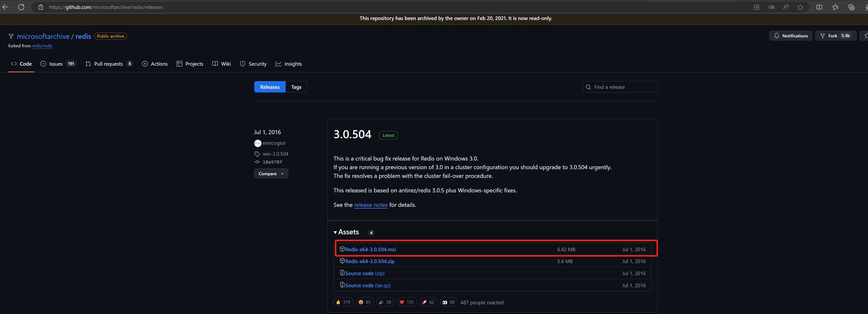The height and width of the screenshot is (314, 868).
Task: React with the hooray emoji 58
Action: tap(385, 302)
